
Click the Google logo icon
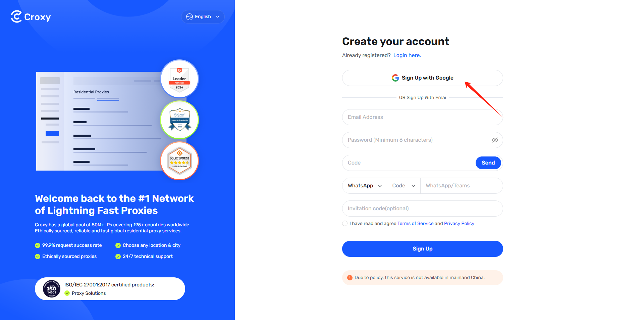coord(395,78)
